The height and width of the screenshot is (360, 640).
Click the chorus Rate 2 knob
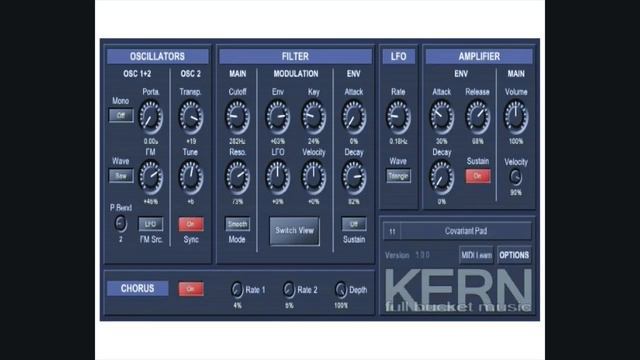[x=289, y=289]
